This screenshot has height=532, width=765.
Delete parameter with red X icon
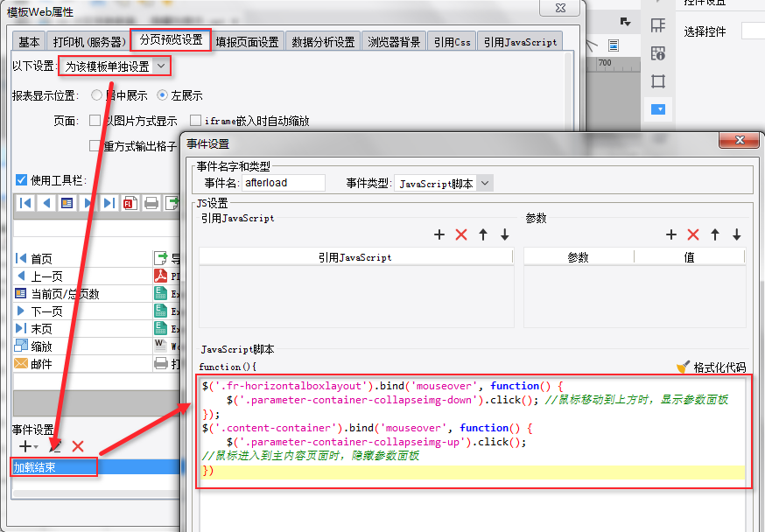coord(693,234)
